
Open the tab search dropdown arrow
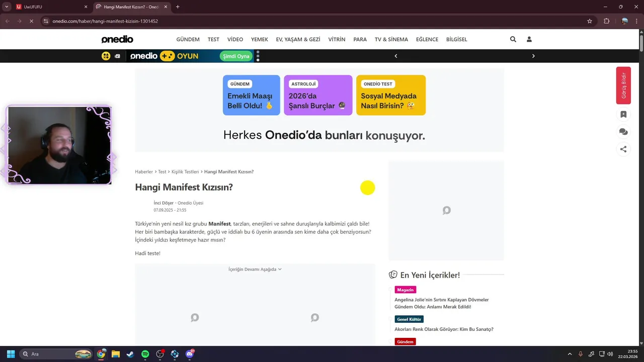7,7
